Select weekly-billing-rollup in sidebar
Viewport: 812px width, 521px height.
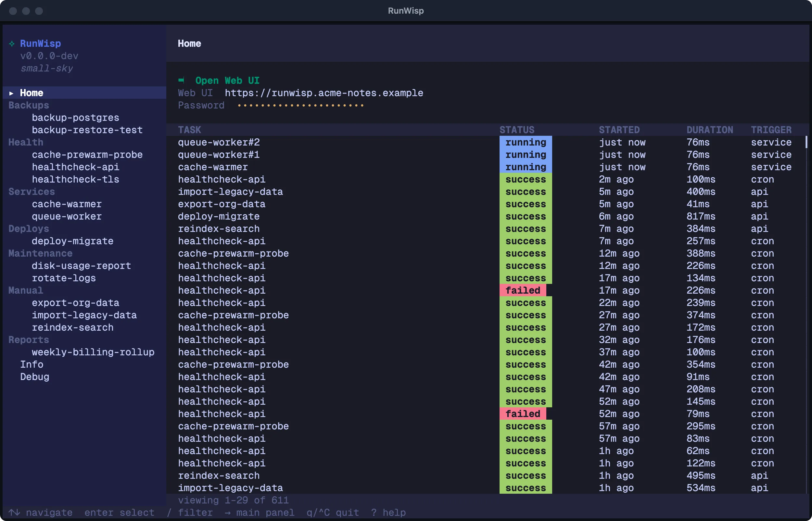click(93, 352)
